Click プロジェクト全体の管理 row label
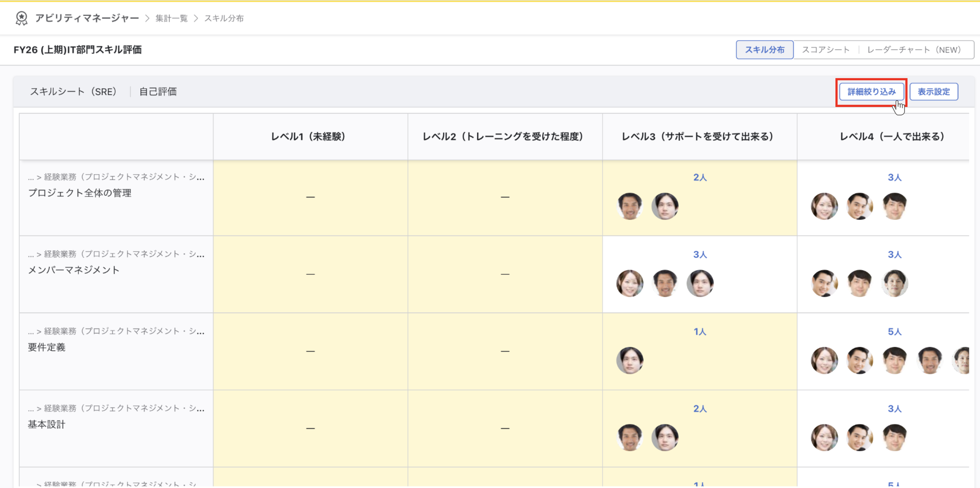The height and width of the screenshot is (488, 980). click(80, 193)
